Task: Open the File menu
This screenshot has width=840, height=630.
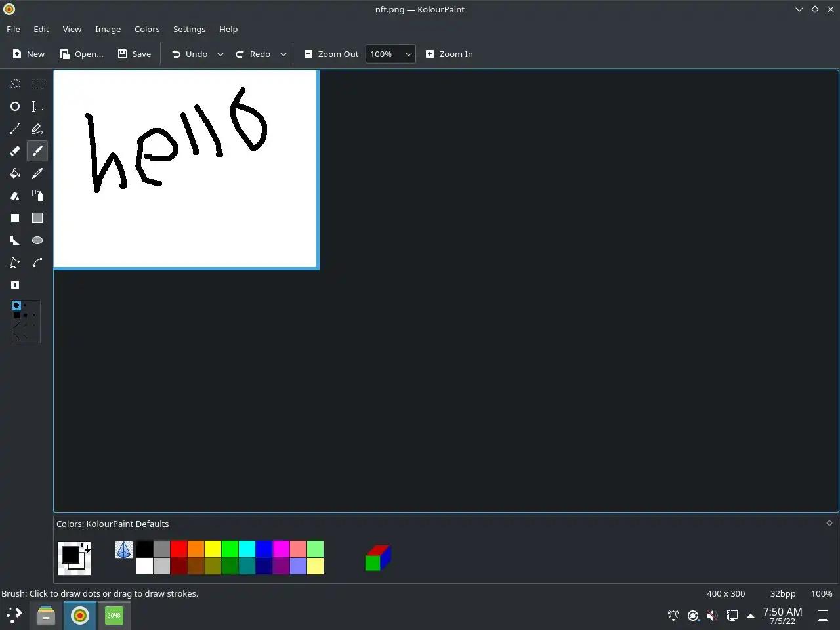Action: tap(13, 29)
